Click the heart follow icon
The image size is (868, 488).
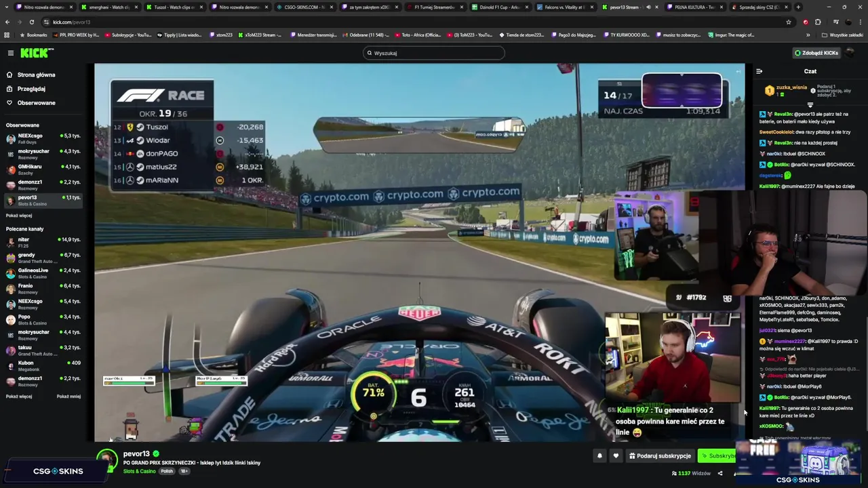[616, 456]
